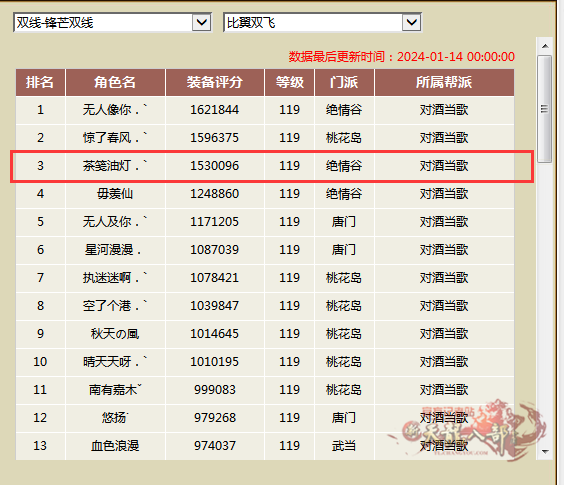Screen dimensions: 564x485
Task: Click equipment score 974037
Action: tap(215, 446)
